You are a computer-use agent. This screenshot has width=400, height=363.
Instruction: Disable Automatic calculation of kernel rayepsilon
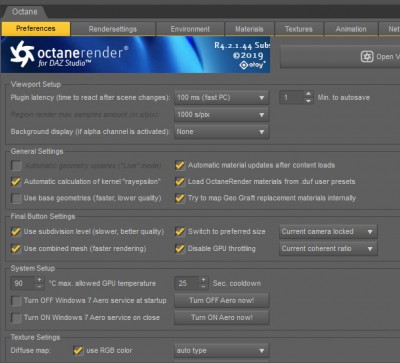(x=16, y=181)
